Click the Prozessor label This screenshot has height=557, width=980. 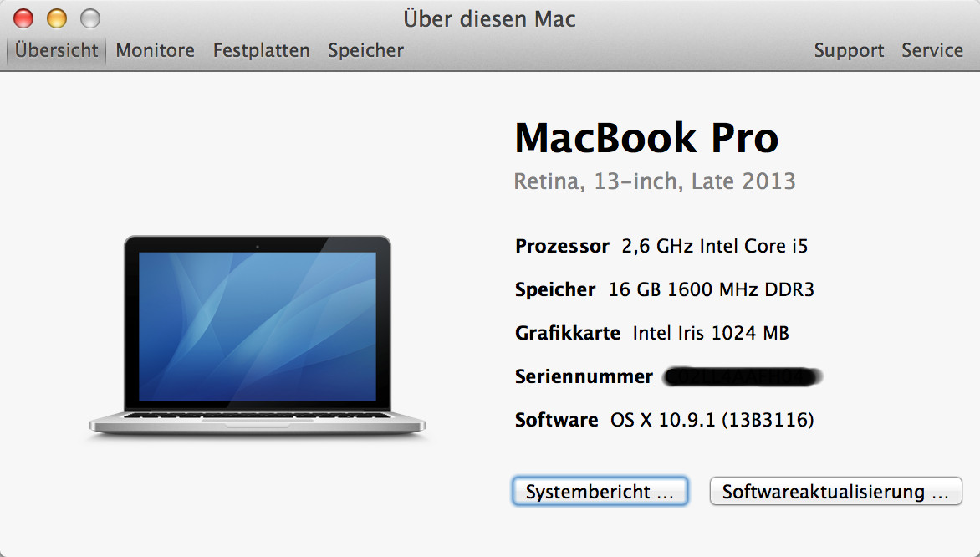pos(562,246)
